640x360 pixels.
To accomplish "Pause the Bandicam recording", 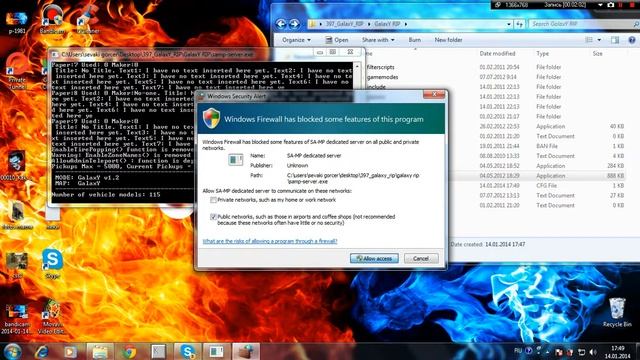I will point(621,5).
